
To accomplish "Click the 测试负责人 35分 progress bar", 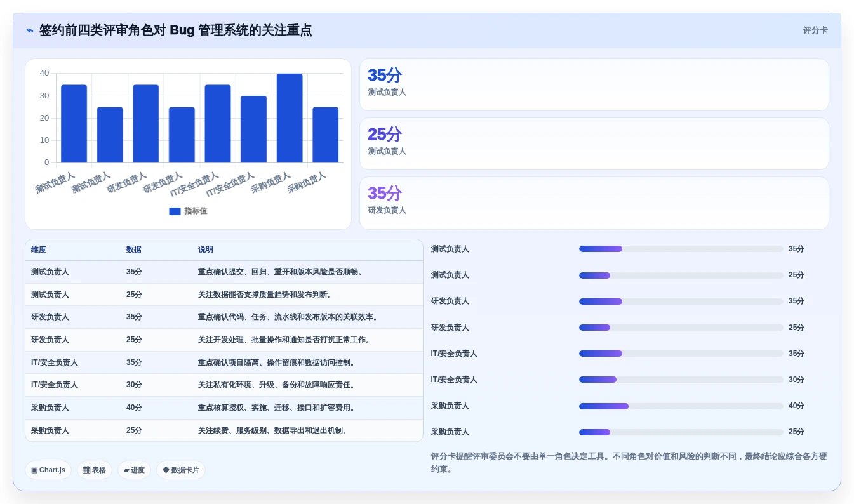I will (x=681, y=249).
